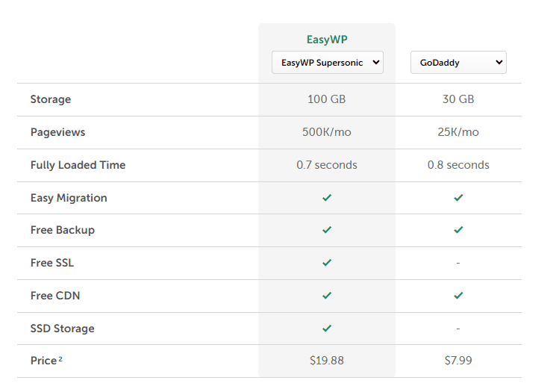Click the Fully Loaded Time label
This screenshot has height=392, width=556.
pos(78,165)
